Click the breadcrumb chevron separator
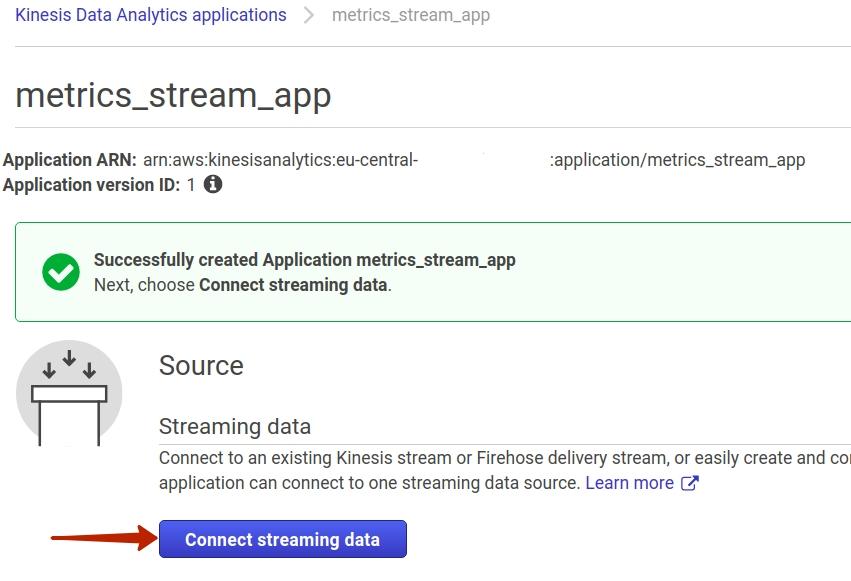The height and width of the screenshot is (581, 851). pyautogui.click(x=309, y=15)
